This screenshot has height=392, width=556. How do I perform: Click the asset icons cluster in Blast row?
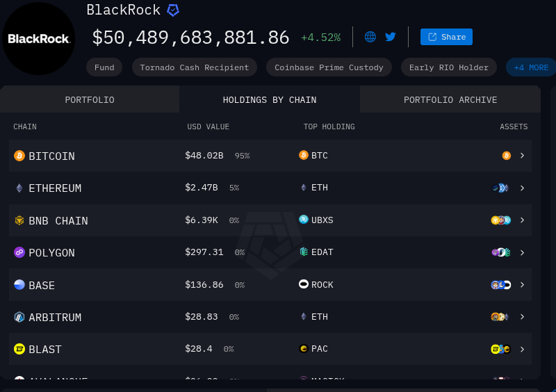tap(501, 350)
